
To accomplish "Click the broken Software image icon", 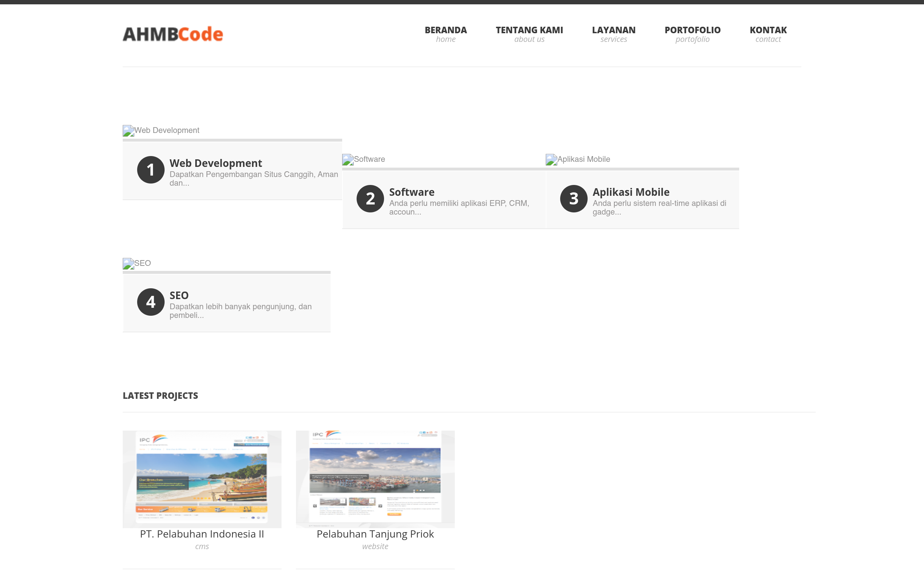I will point(348,160).
